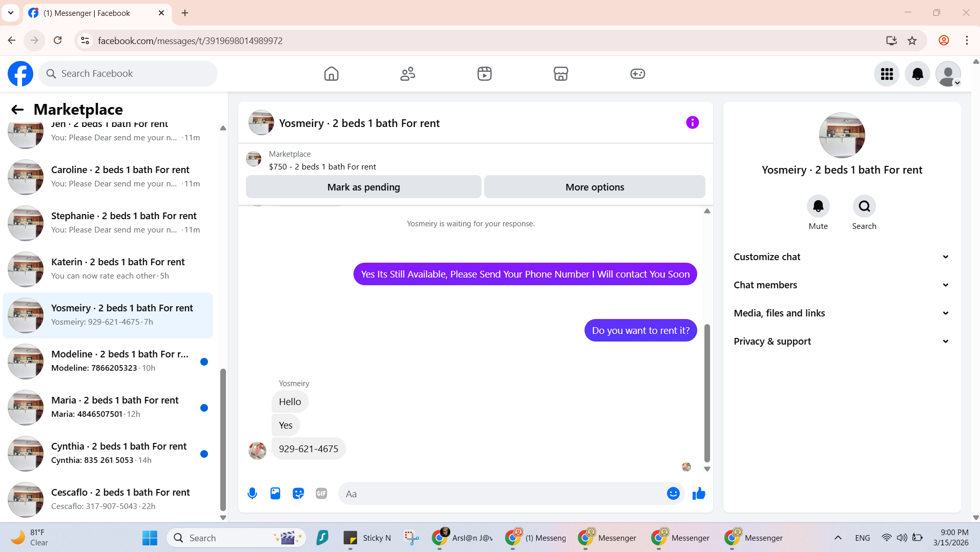Viewport: 980px width, 552px height.
Task: Click the Aa message input field
Action: pyautogui.click(x=502, y=494)
